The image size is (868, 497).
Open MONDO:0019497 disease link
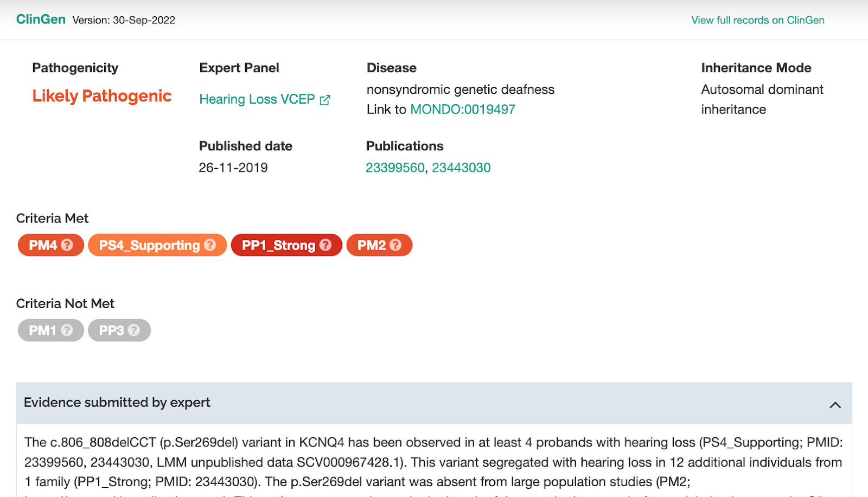click(x=462, y=110)
